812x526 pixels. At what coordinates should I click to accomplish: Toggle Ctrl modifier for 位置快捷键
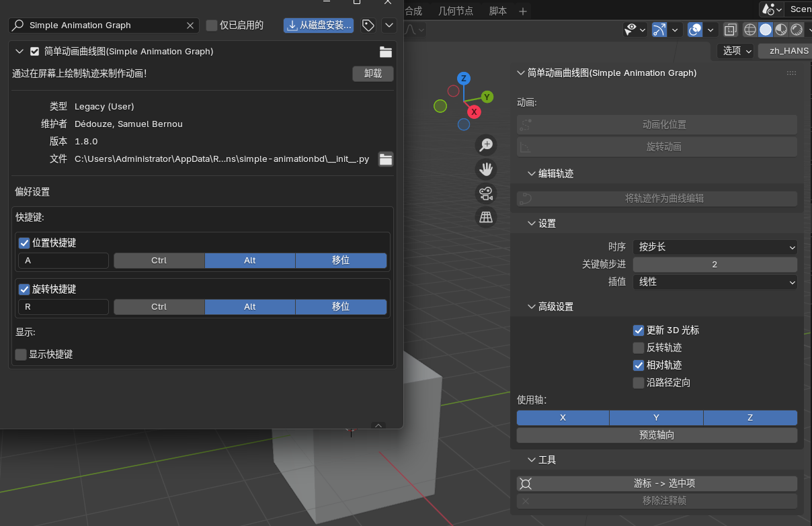point(159,261)
